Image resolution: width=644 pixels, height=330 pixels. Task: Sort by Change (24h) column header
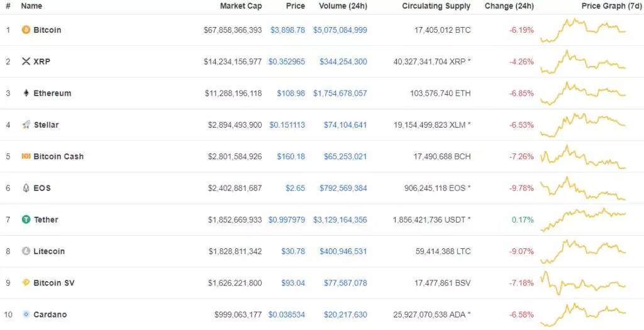pos(509,6)
